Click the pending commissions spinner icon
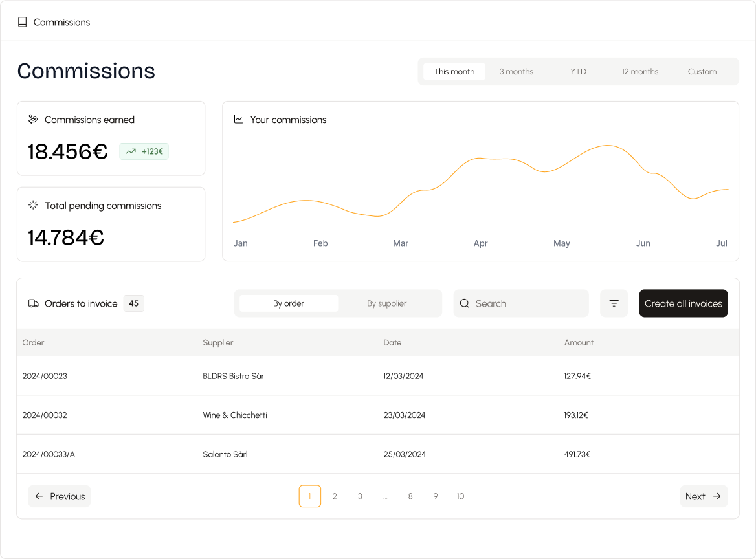Image resolution: width=756 pixels, height=559 pixels. [33, 205]
